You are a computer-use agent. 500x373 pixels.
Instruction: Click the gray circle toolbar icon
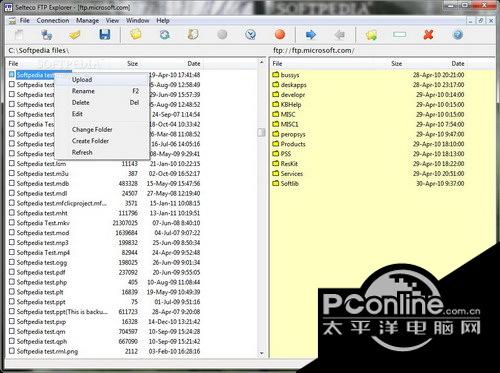[222, 34]
